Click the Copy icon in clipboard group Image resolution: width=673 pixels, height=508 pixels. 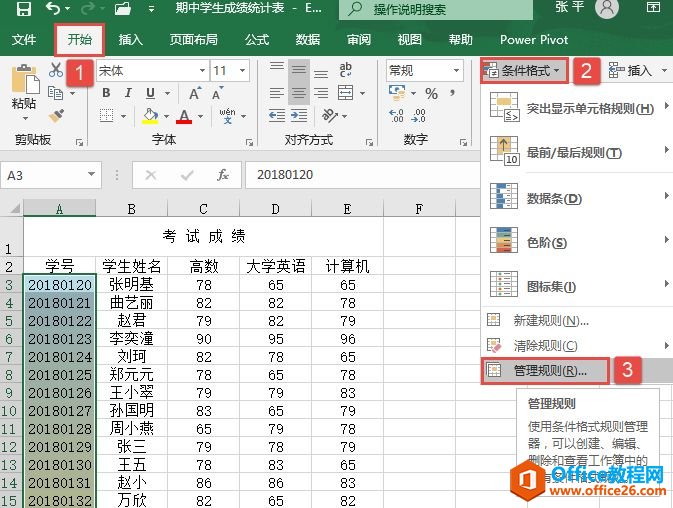tap(55, 93)
